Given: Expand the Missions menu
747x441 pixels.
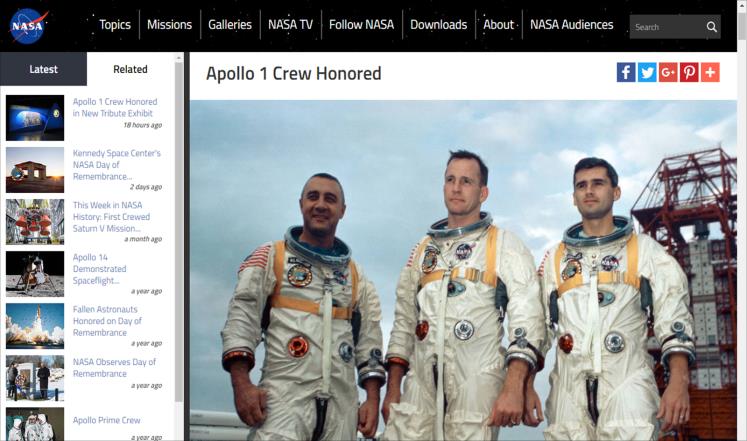Looking at the screenshot, I should click(169, 25).
